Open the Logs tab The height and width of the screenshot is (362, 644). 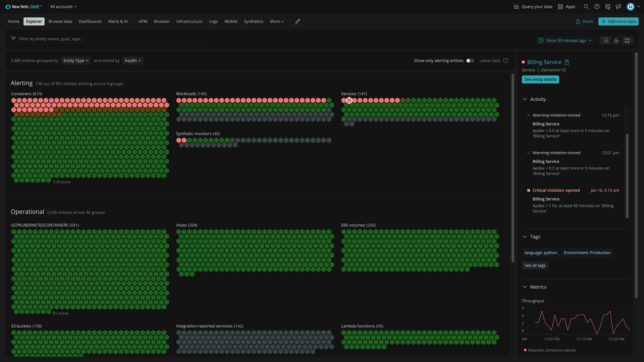pyautogui.click(x=213, y=21)
